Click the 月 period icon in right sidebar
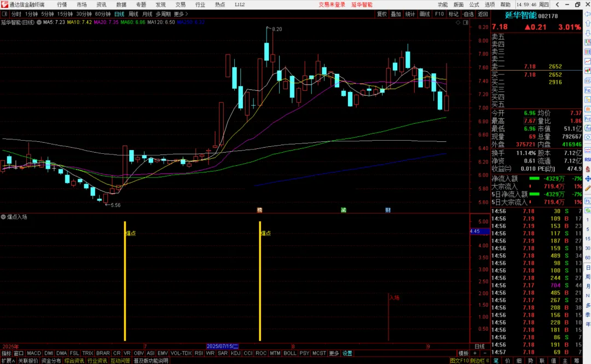Viewport: 591px width, 364px height. click(x=588, y=286)
